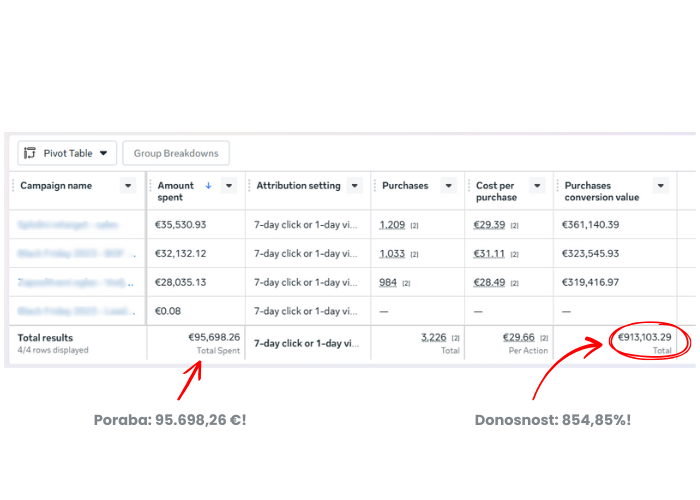Open the Attribution setting column dropdown
Viewport: 700px width, 500px height.
[354, 186]
